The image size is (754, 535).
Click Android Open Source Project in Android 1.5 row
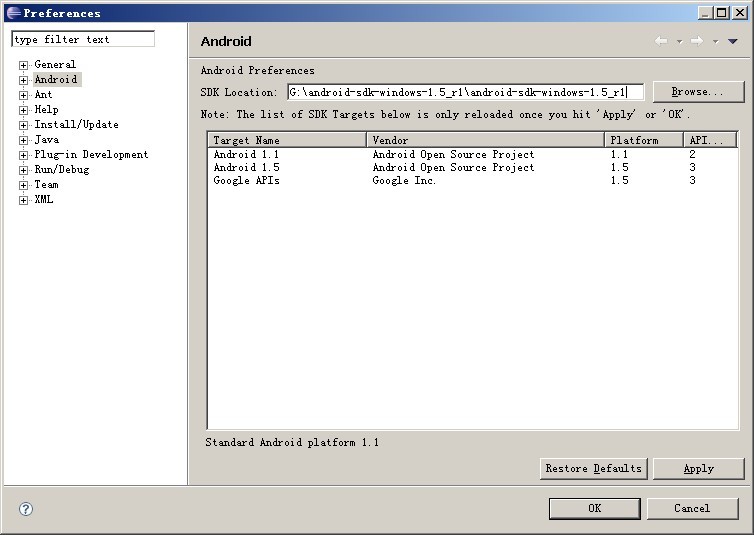(x=453, y=167)
